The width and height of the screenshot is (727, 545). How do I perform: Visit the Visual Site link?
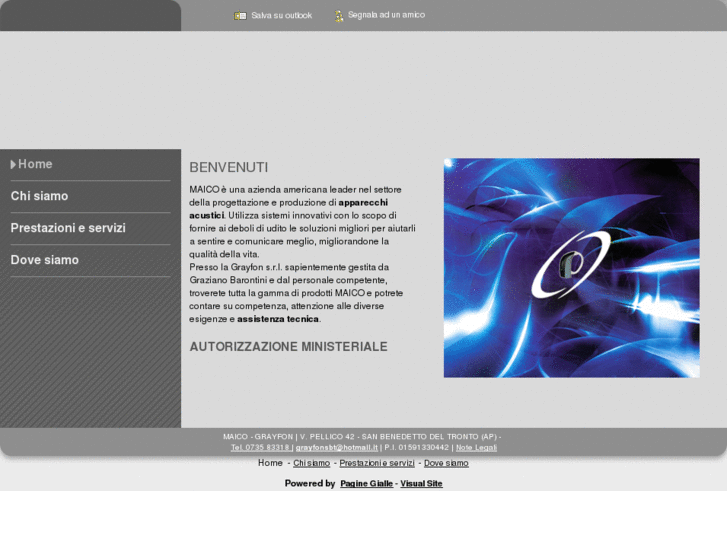point(421,484)
